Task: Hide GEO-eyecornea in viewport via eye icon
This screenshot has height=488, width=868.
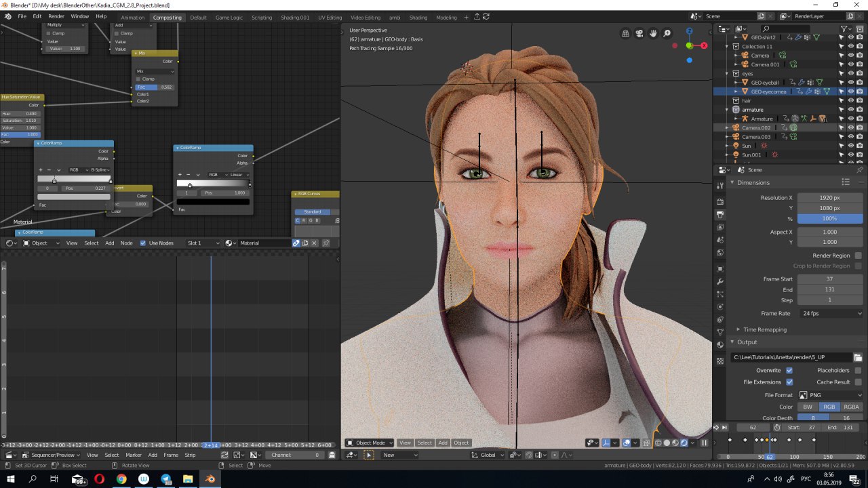Action: pos(851,91)
